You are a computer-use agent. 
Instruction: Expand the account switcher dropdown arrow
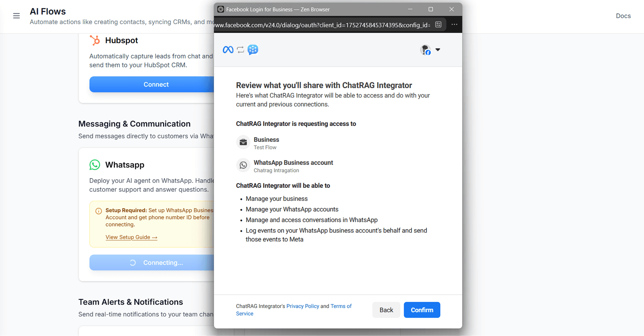438,50
